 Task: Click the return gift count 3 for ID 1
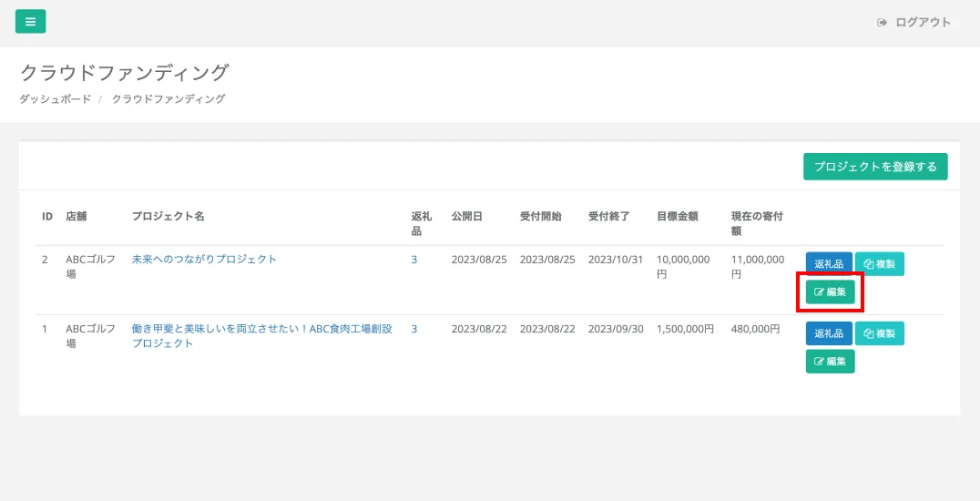[x=413, y=329]
